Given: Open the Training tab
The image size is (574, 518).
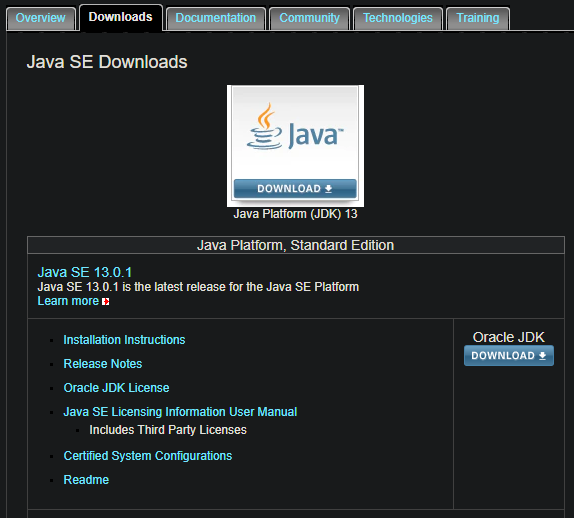Looking at the screenshot, I should [478, 18].
